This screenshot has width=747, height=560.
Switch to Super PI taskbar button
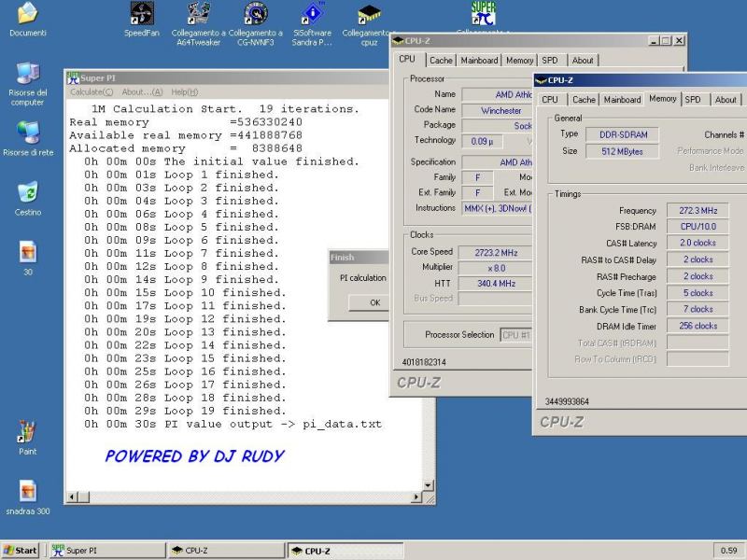point(106,551)
